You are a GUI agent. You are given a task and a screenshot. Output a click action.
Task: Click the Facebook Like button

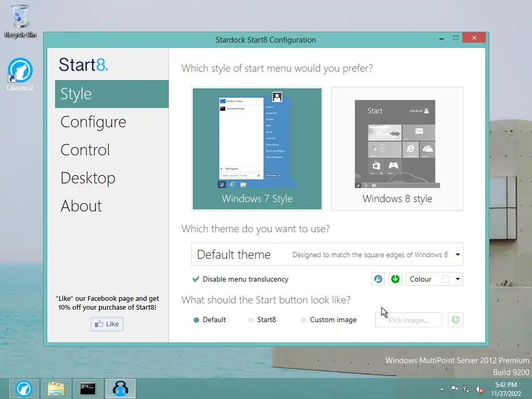pyautogui.click(x=107, y=324)
